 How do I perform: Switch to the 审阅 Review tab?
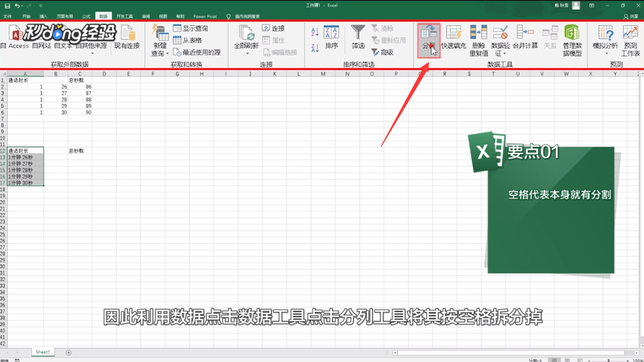pos(146,17)
